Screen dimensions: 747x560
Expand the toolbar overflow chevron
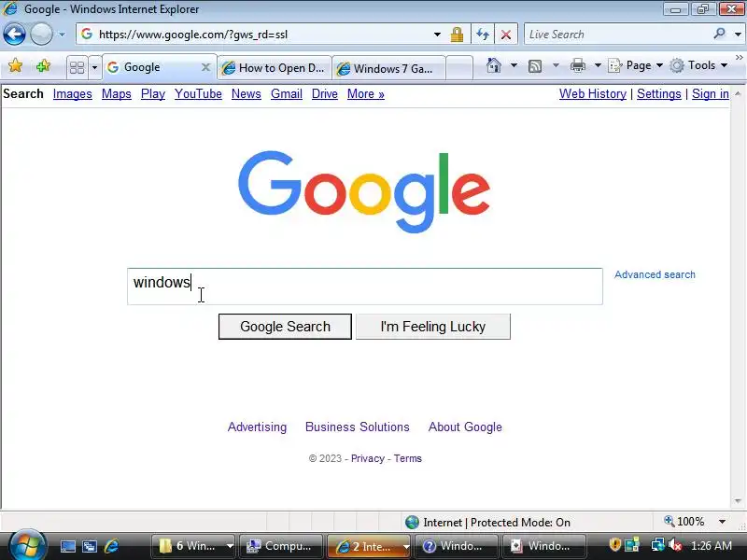[x=739, y=57]
